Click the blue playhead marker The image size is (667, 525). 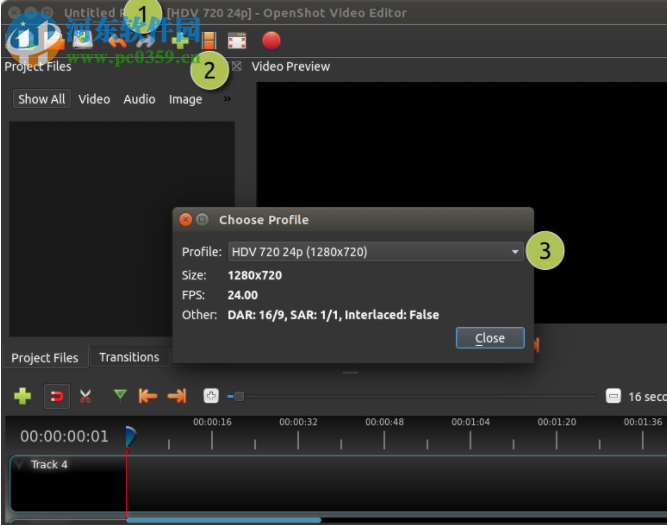[x=131, y=437]
